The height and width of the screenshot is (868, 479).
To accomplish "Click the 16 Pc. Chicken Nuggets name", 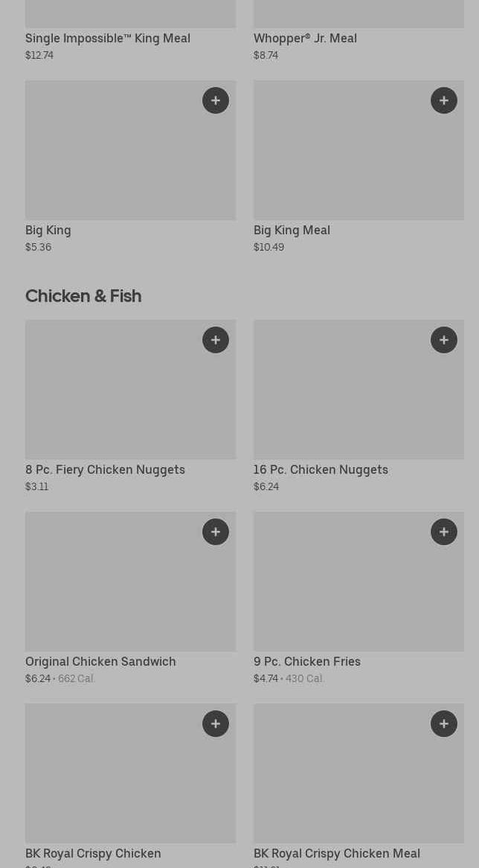I will (321, 469).
